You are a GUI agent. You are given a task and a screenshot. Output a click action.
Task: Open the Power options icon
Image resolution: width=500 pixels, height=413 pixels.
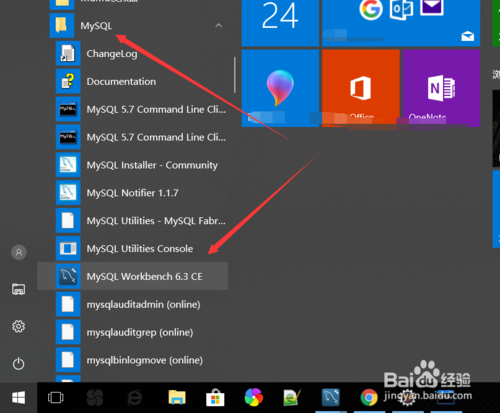click(x=18, y=364)
